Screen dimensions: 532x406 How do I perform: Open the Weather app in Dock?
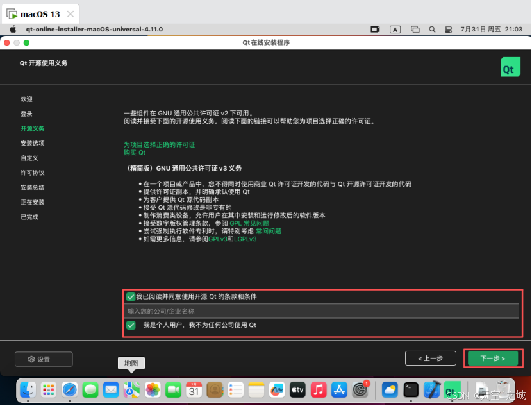click(390, 390)
